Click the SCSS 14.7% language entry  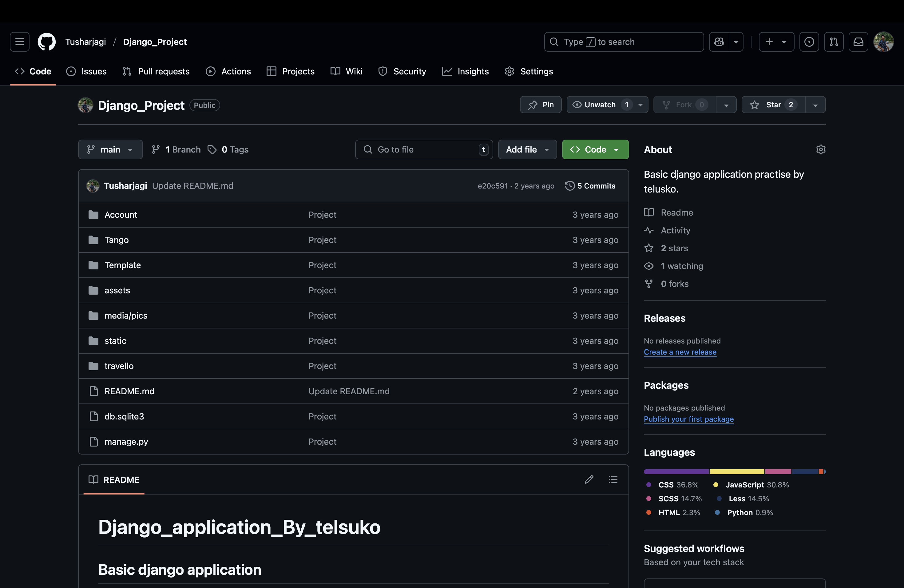675,499
